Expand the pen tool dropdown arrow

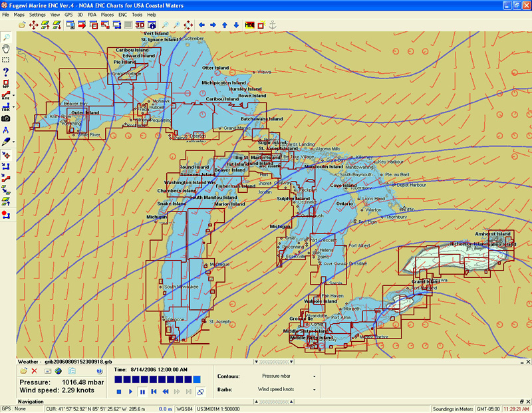[x=13, y=142]
